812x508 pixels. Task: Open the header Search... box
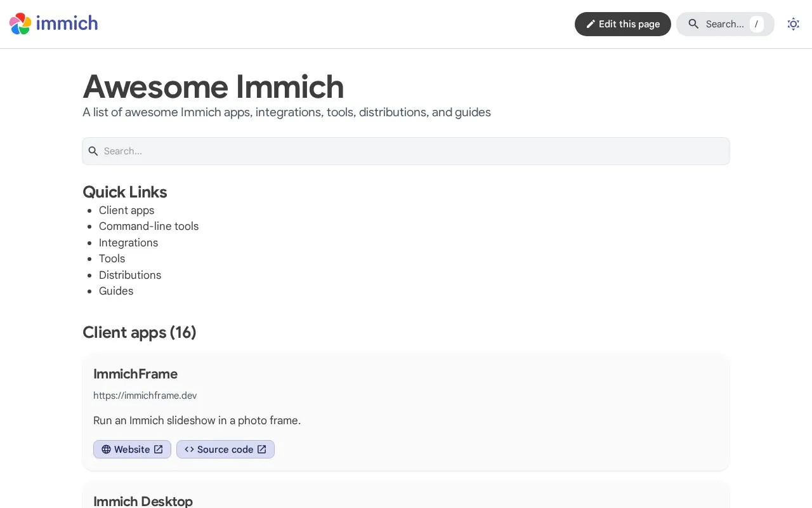(x=725, y=24)
